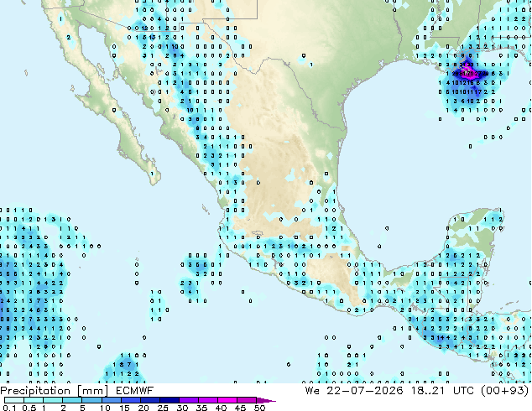532x411 pixels.
Task: Click the above-50 arrow end of the legend
Action: (266, 400)
